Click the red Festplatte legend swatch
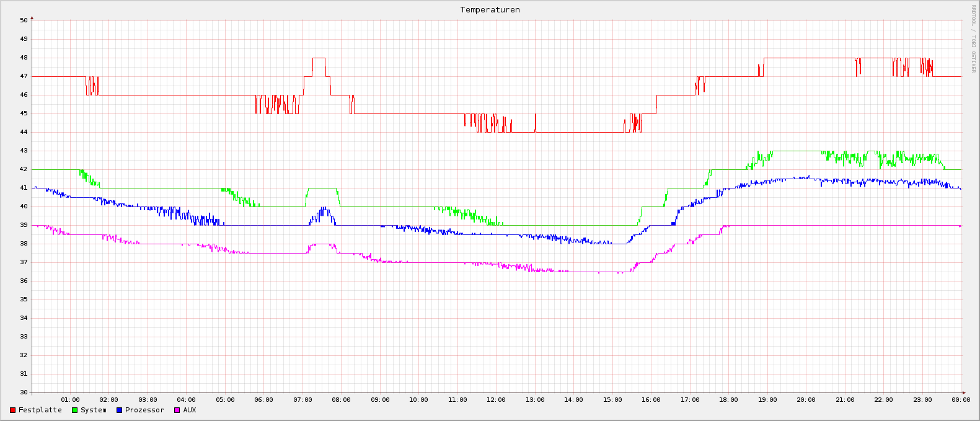The height and width of the screenshot is (421, 980). point(12,410)
